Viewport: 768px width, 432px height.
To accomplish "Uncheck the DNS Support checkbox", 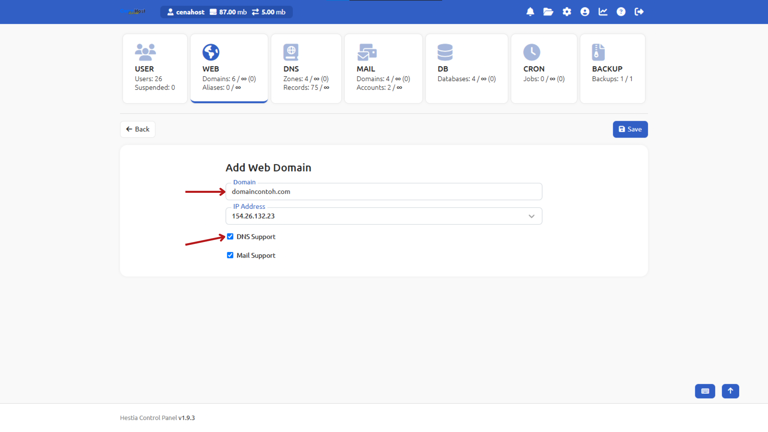I will [x=230, y=237].
